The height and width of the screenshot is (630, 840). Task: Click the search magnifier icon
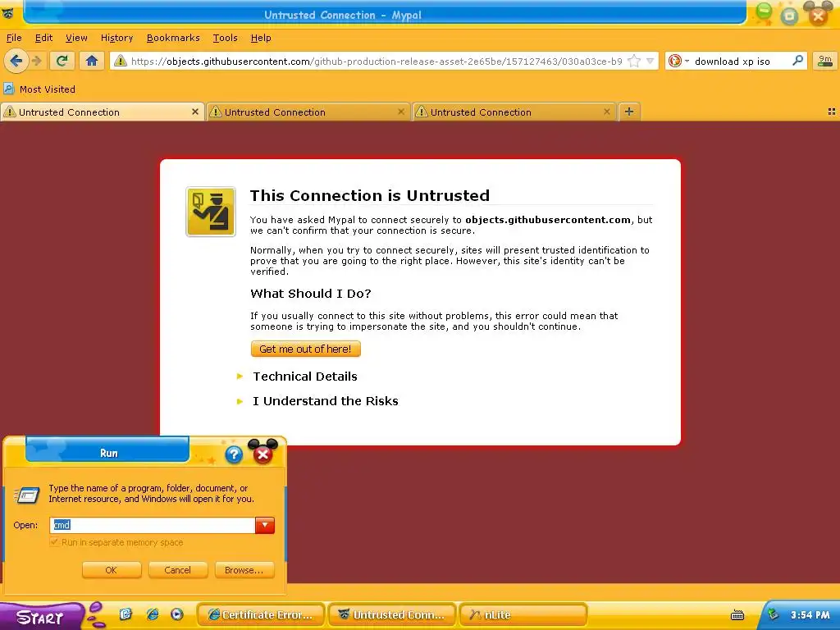point(797,61)
